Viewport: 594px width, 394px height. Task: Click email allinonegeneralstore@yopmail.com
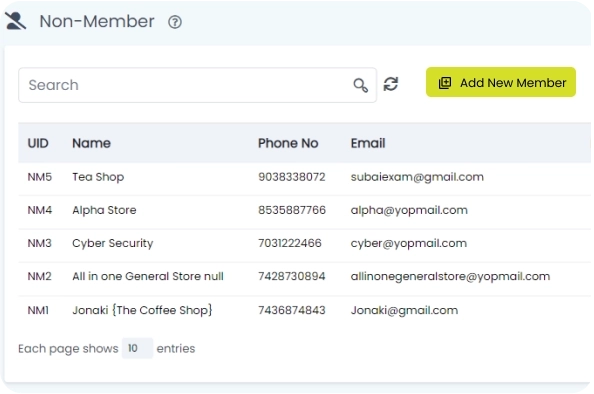click(450, 276)
